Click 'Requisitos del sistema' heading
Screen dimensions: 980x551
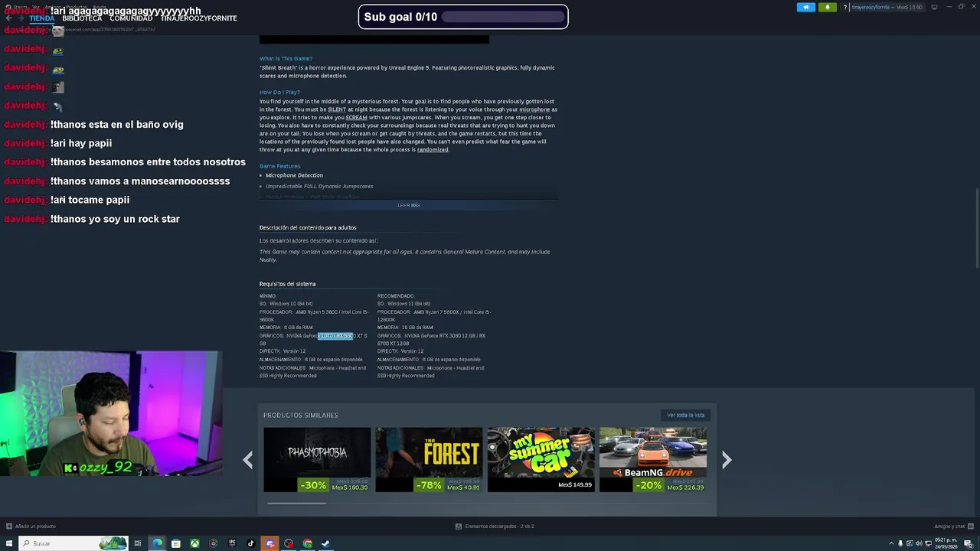pos(287,284)
